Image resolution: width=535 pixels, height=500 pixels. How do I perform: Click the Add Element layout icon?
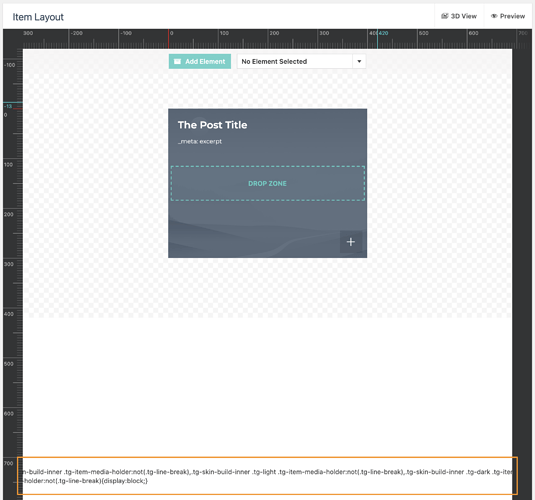click(177, 61)
